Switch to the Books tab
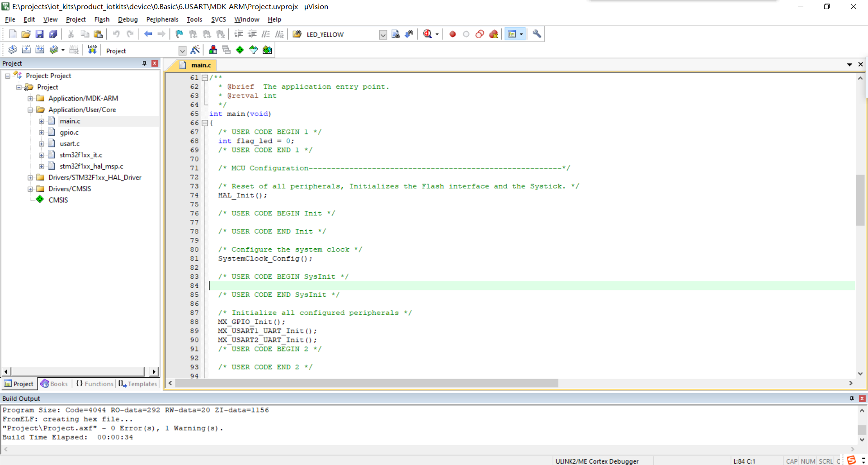This screenshot has height=465, width=868. click(54, 384)
